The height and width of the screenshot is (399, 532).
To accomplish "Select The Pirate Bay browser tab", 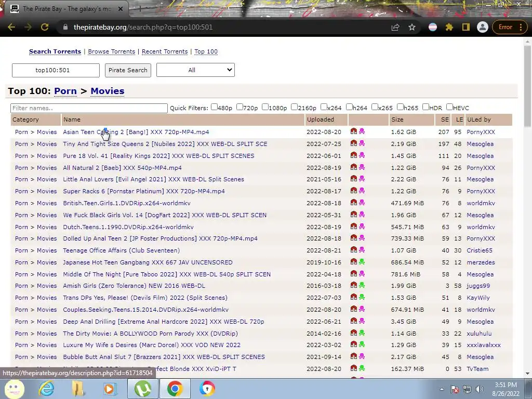I will [66, 9].
